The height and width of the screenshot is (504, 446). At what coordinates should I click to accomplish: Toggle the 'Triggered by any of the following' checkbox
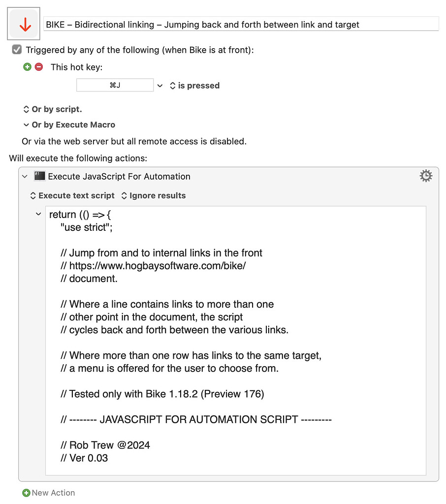tap(17, 50)
